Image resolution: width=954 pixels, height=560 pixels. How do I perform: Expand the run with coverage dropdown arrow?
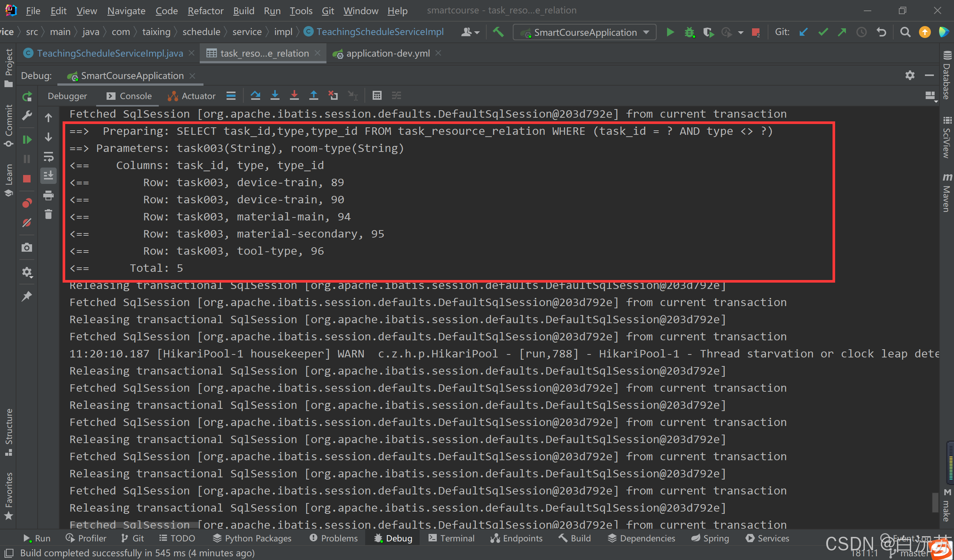741,32
